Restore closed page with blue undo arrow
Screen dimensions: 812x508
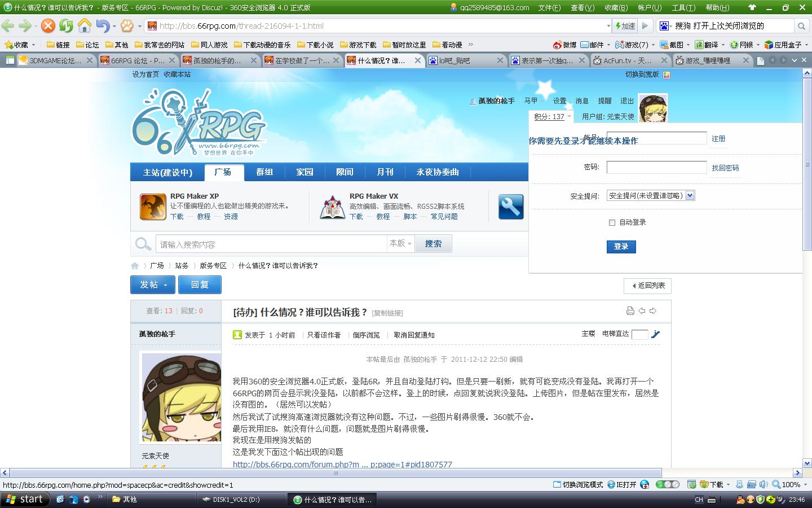tap(103, 26)
